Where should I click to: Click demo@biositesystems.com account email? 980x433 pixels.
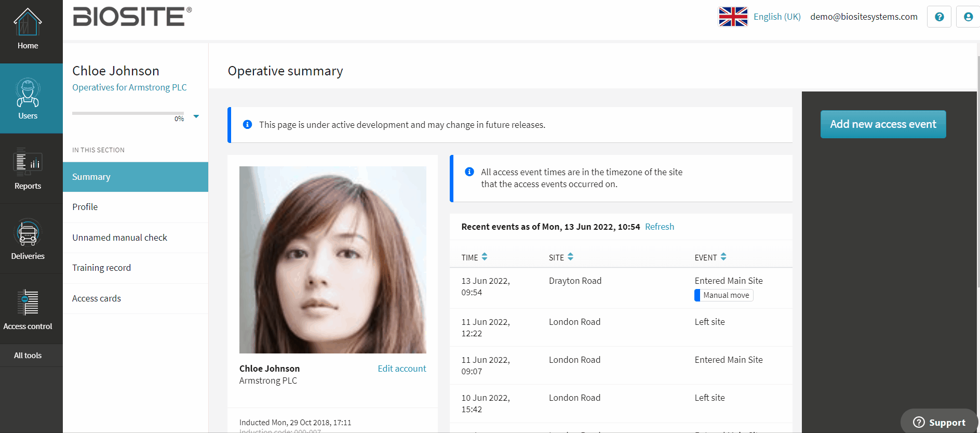click(864, 17)
